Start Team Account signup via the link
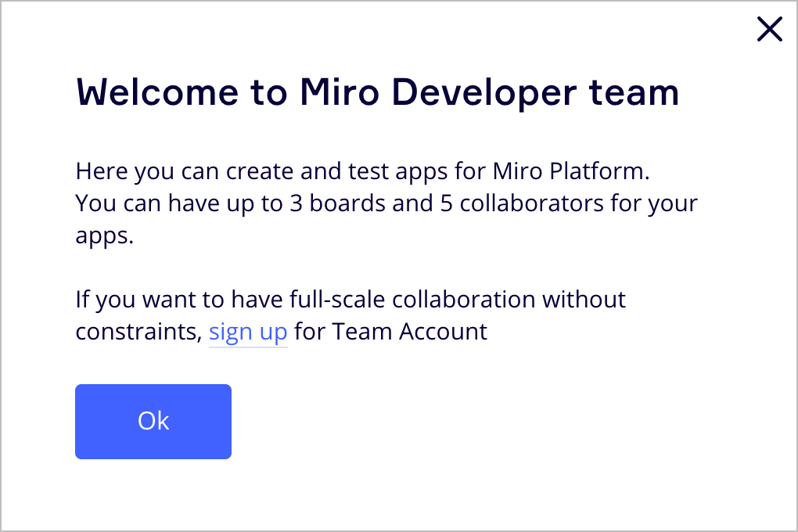798x532 pixels. [248, 331]
